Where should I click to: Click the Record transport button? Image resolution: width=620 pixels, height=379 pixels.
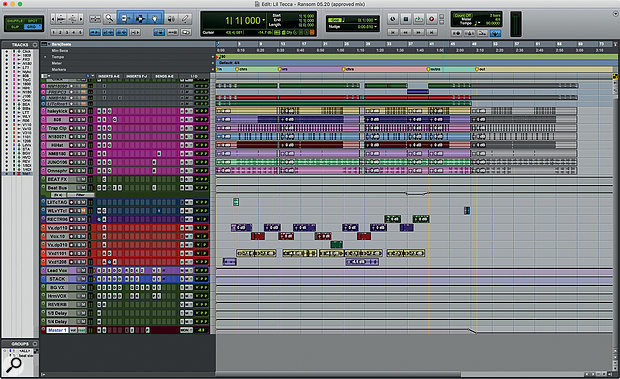431,19
